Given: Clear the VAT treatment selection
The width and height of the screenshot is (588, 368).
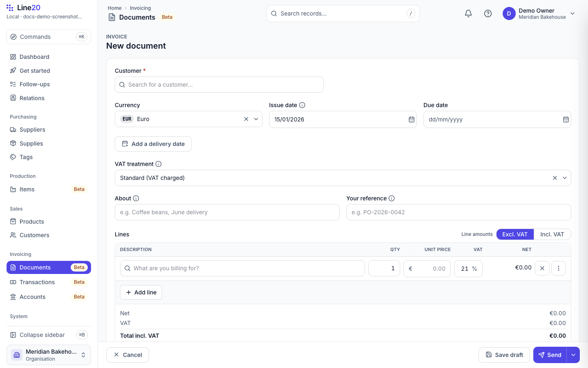Looking at the screenshot, I should tap(555, 178).
